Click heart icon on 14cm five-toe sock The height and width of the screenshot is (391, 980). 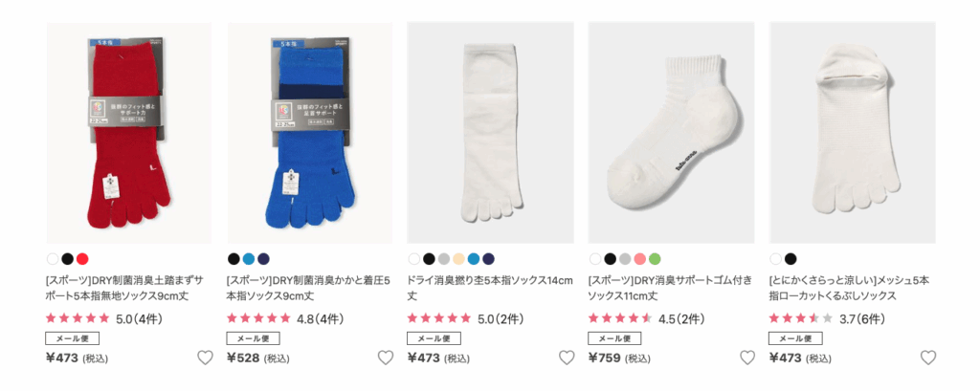click(567, 358)
